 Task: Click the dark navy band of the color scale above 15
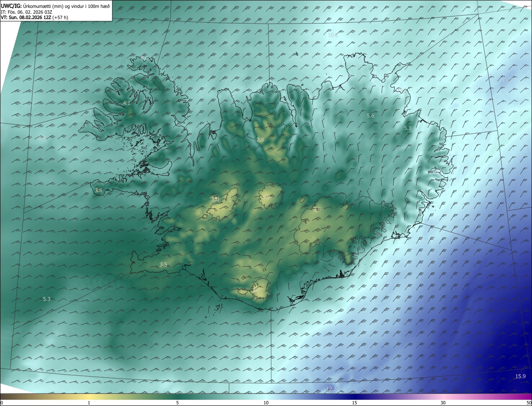pyautogui.click(x=355, y=396)
